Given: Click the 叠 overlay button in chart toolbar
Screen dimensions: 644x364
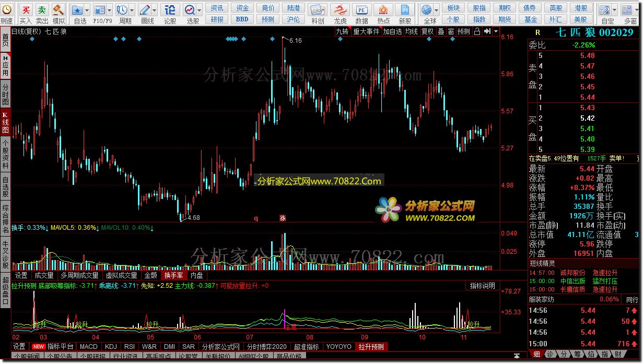Looking at the screenshot, I should (441, 31).
